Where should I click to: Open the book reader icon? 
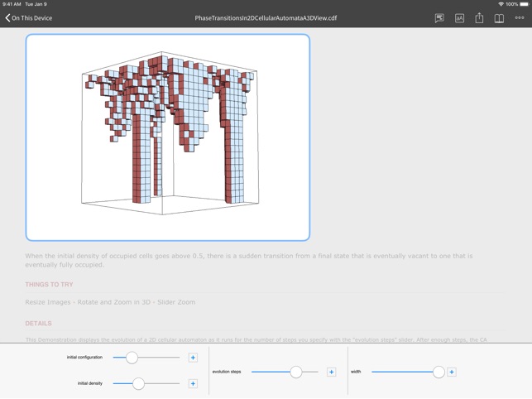(x=499, y=18)
